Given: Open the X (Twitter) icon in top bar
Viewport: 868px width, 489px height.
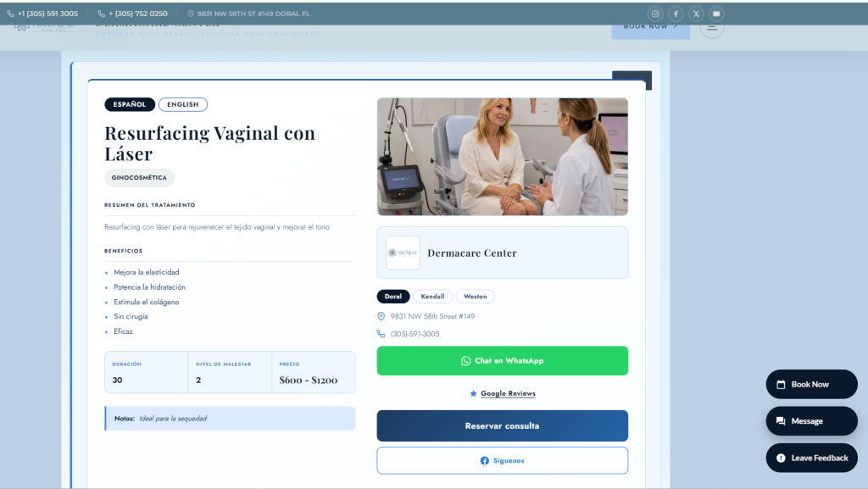Looking at the screenshot, I should (x=697, y=14).
